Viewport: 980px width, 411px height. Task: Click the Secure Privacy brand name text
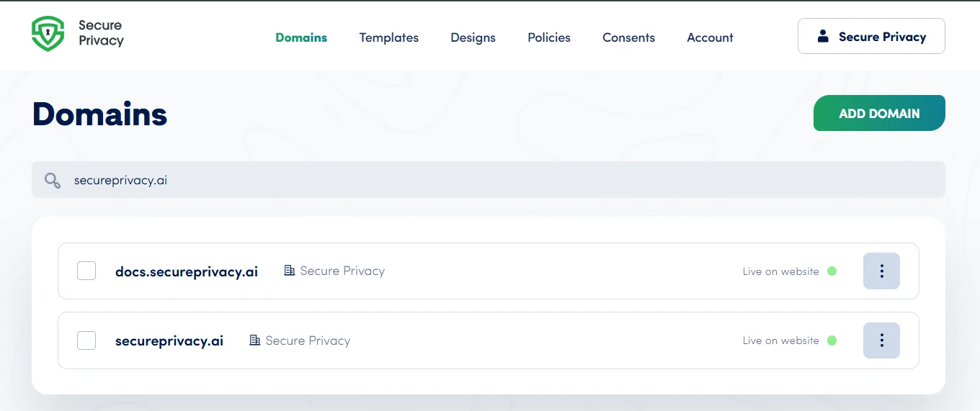click(x=101, y=33)
